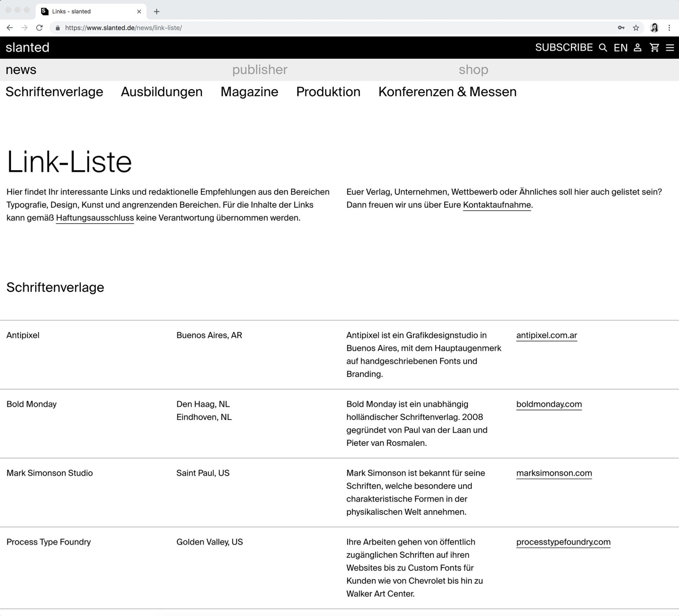Open the shopping cart

click(655, 47)
